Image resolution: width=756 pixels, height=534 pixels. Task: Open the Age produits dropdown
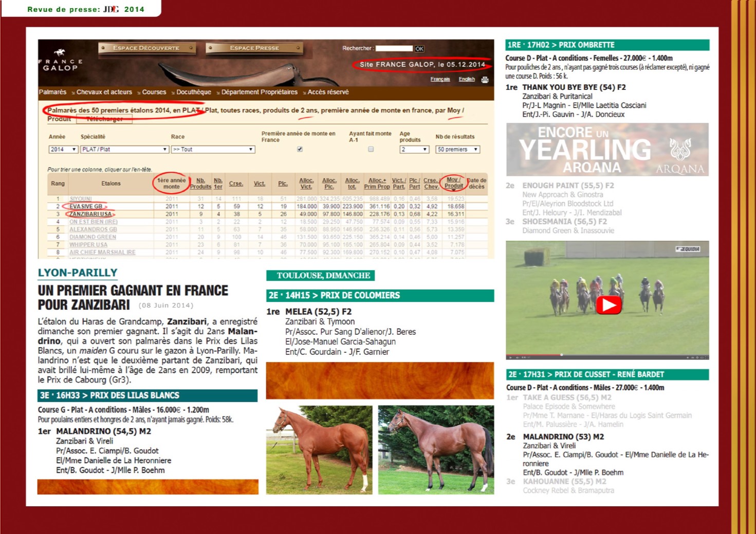414,149
